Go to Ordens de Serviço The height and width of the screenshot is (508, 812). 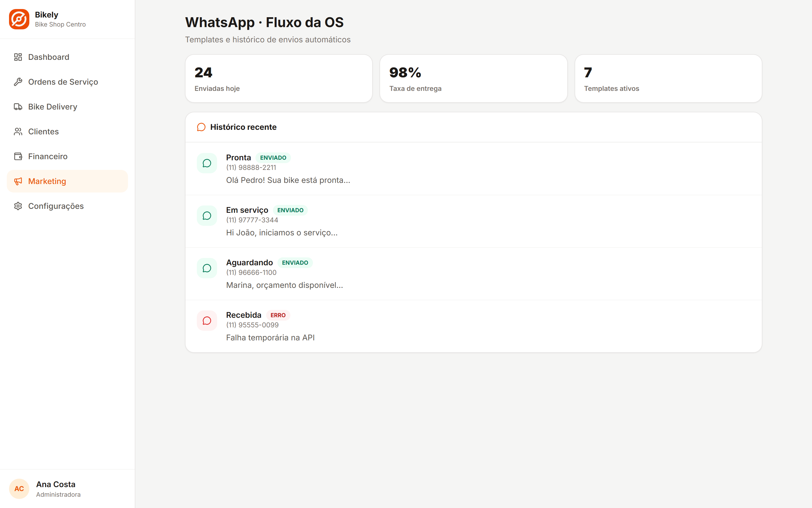[67, 82]
